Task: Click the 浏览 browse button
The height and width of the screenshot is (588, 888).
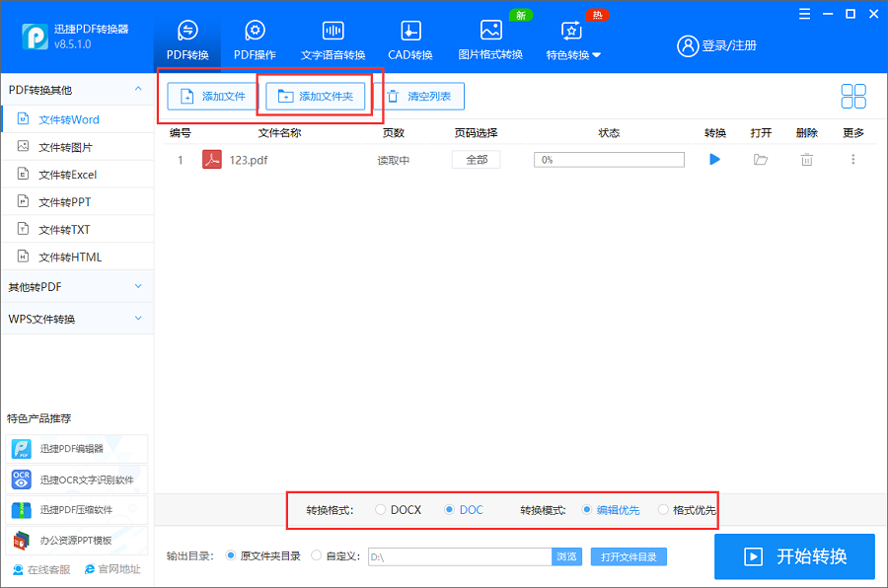Action: (x=566, y=556)
